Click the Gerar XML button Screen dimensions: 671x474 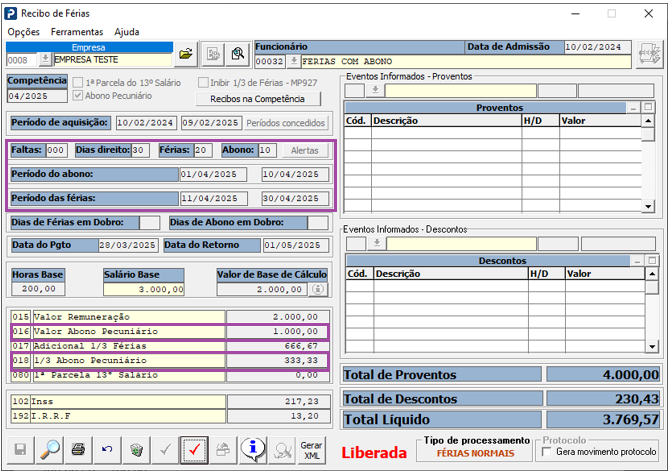[x=311, y=450]
